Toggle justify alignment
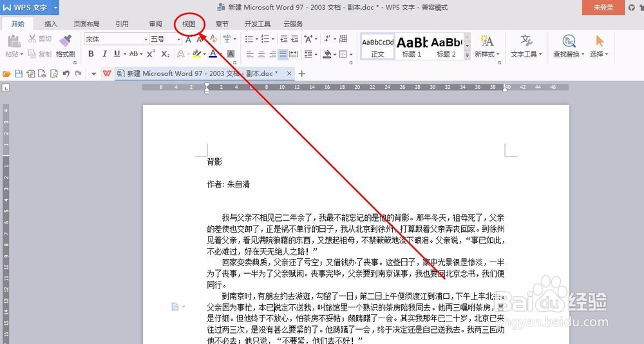This screenshot has height=344, width=644. [x=283, y=54]
